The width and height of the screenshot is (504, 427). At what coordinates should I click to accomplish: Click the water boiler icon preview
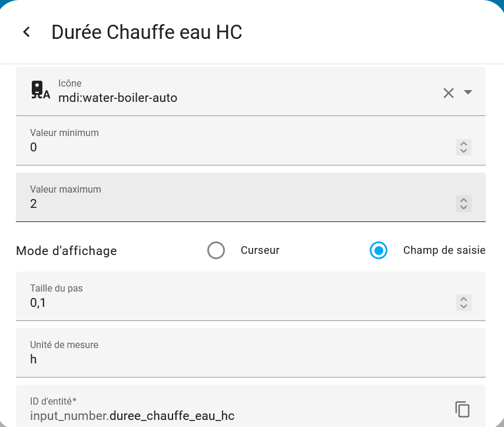point(40,91)
